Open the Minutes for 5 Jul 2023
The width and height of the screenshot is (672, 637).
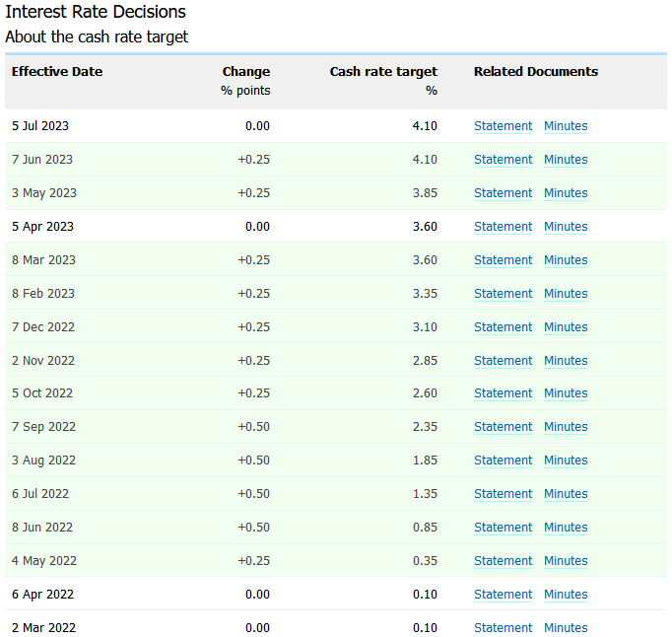pyautogui.click(x=566, y=126)
